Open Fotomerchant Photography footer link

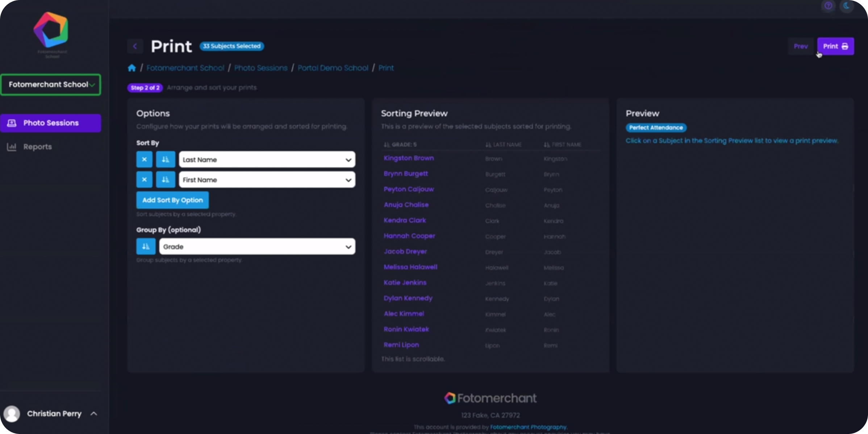coord(528,427)
